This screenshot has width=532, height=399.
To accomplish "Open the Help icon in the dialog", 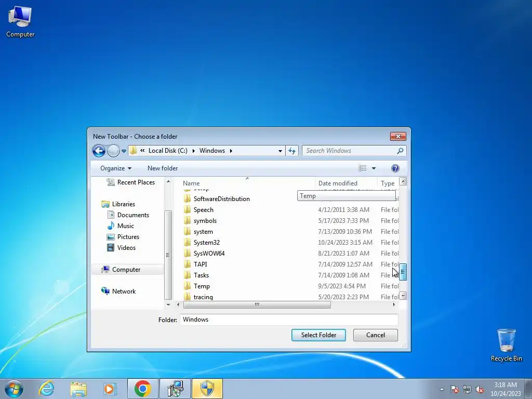I will [x=395, y=168].
